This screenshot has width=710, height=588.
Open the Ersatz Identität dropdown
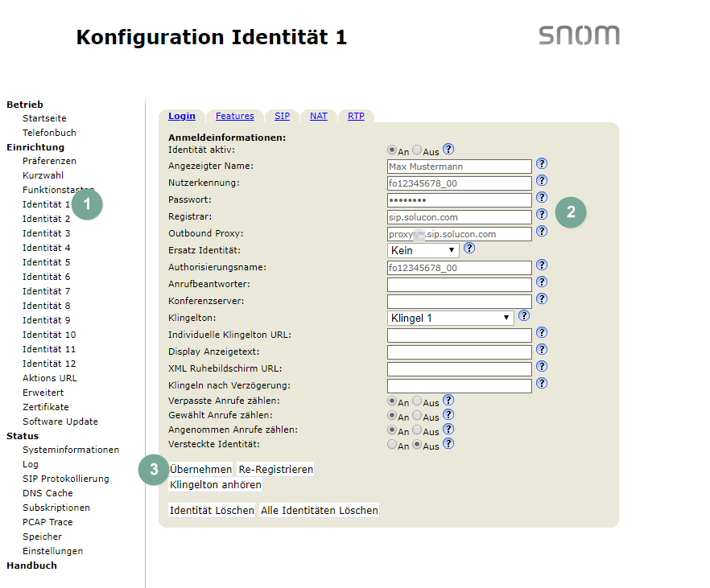[x=423, y=250]
